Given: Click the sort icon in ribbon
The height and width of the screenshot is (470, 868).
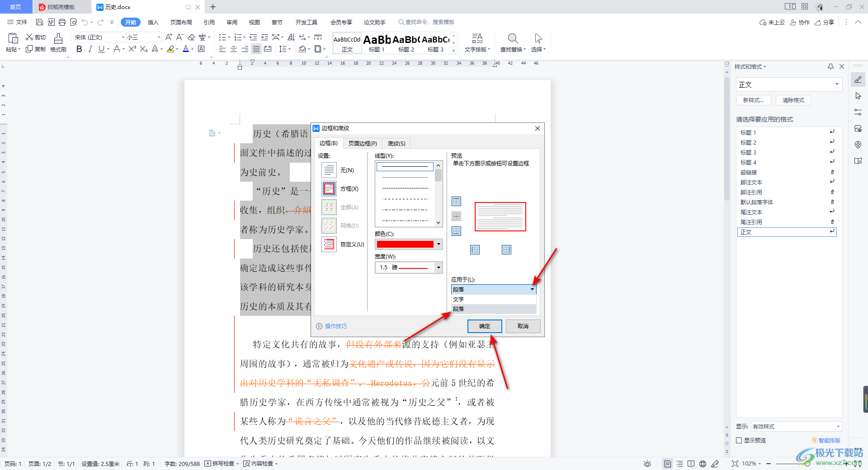Looking at the screenshot, I should [x=291, y=37].
